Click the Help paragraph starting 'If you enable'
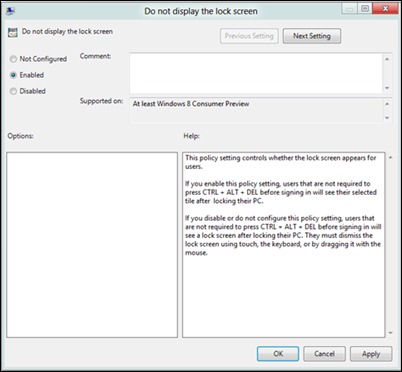This screenshot has width=402, height=372. 281,192
